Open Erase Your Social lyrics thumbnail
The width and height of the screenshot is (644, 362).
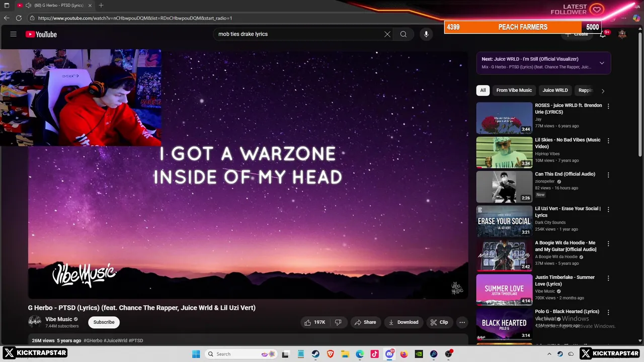pyautogui.click(x=504, y=221)
